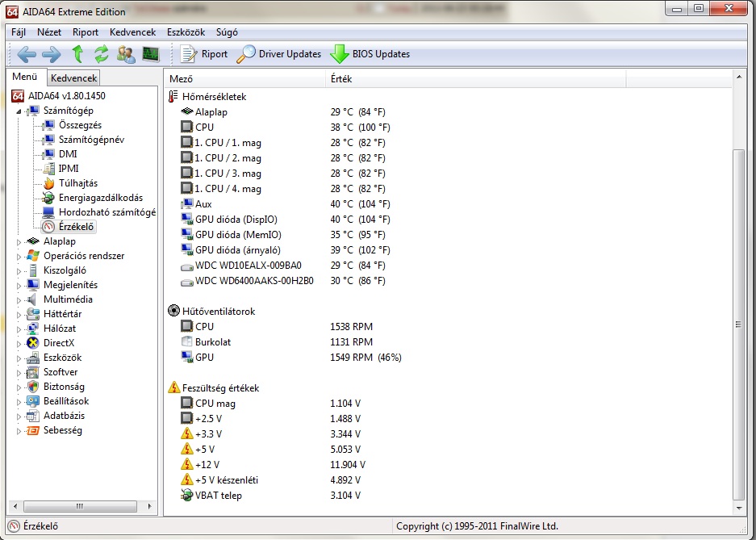Open Driver Updates
756x540 pixels.
(278, 54)
